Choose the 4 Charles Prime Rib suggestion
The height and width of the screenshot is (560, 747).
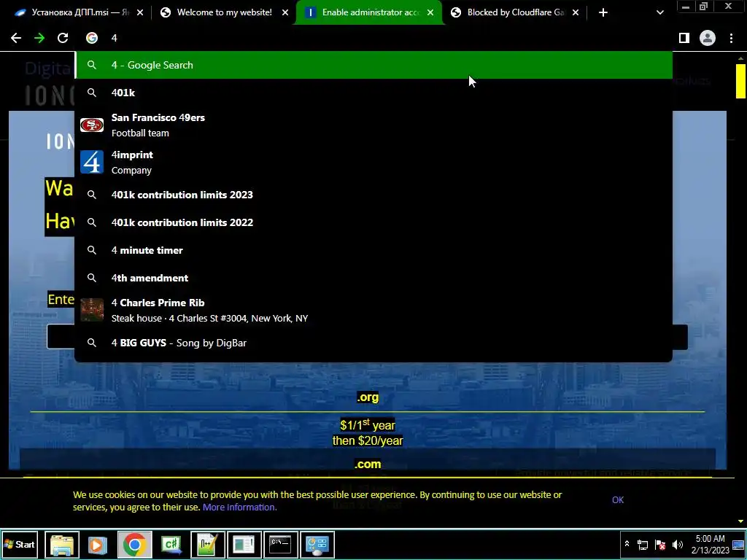[374, 310]
